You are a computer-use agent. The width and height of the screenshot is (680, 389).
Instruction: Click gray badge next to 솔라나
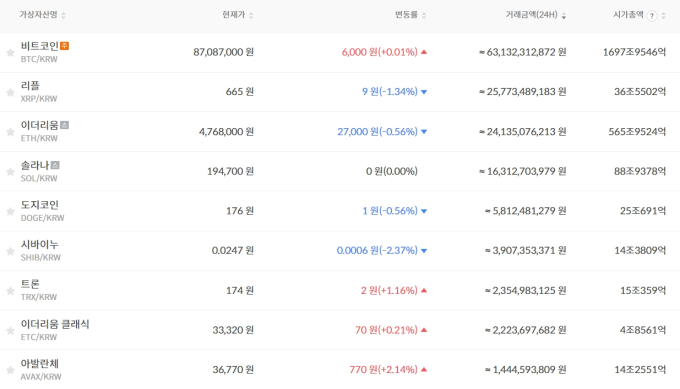click(55, 165)
